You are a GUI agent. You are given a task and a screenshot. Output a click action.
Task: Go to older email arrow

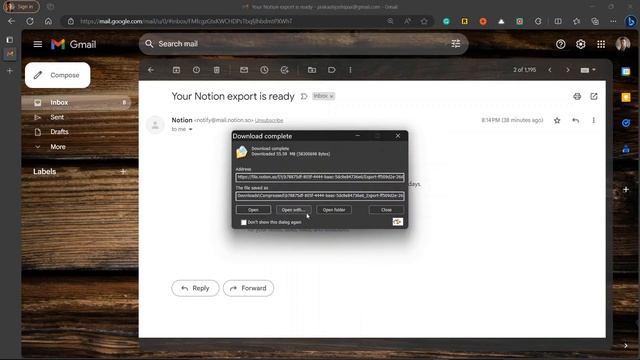click(x=567, y=70)
